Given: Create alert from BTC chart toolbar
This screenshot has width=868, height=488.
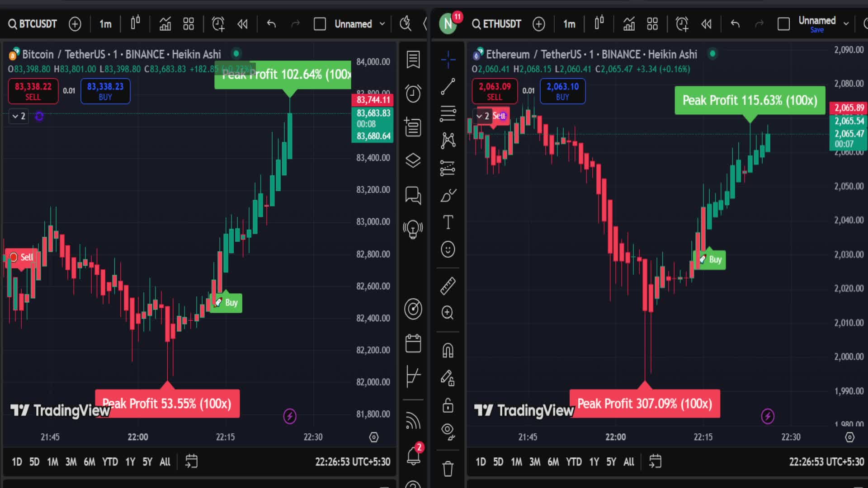Looking at the screenshot, I should pyautogui.click(x=218, y=24).
